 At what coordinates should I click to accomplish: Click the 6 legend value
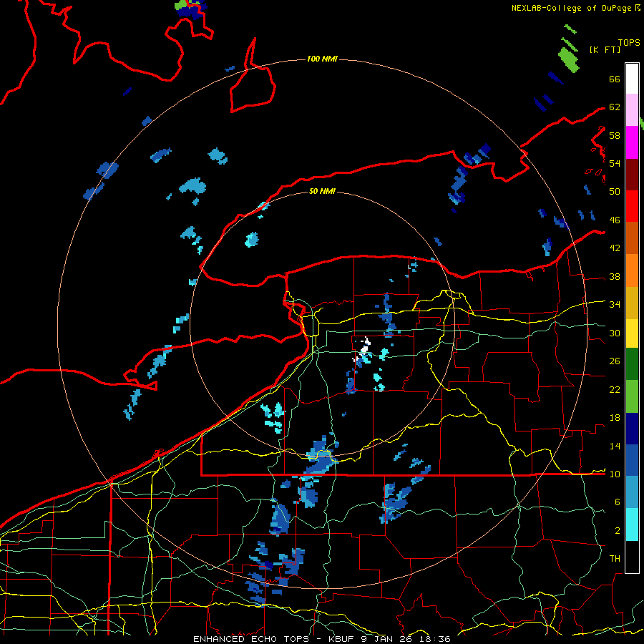point(617,502)
